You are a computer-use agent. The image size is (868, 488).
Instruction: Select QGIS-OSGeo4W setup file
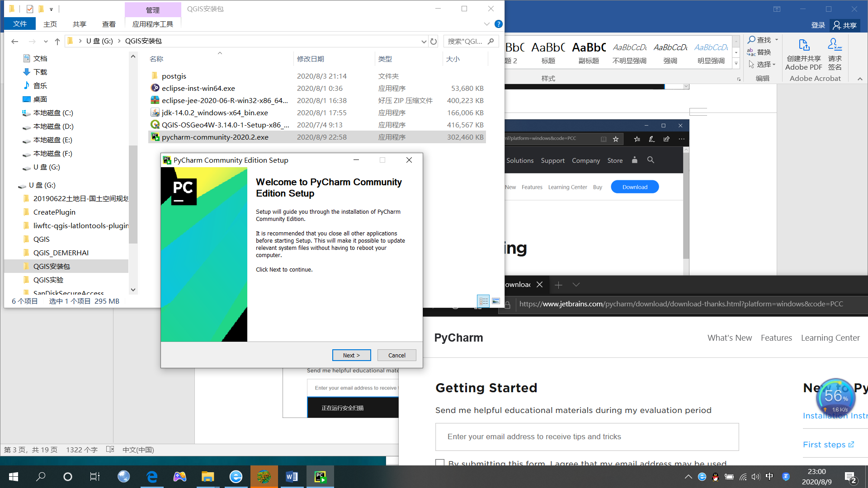click(x=225, y=125)
